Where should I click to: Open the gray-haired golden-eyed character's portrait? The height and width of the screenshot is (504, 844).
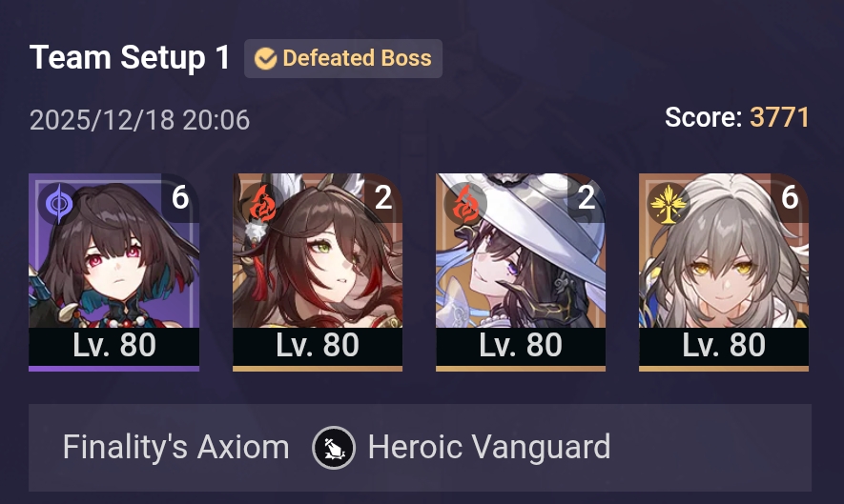pyautogui.click(x=724, y=251)
